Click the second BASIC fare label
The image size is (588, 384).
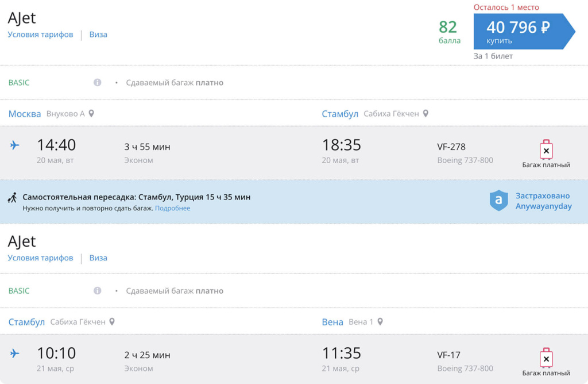(x=19, y=291)
